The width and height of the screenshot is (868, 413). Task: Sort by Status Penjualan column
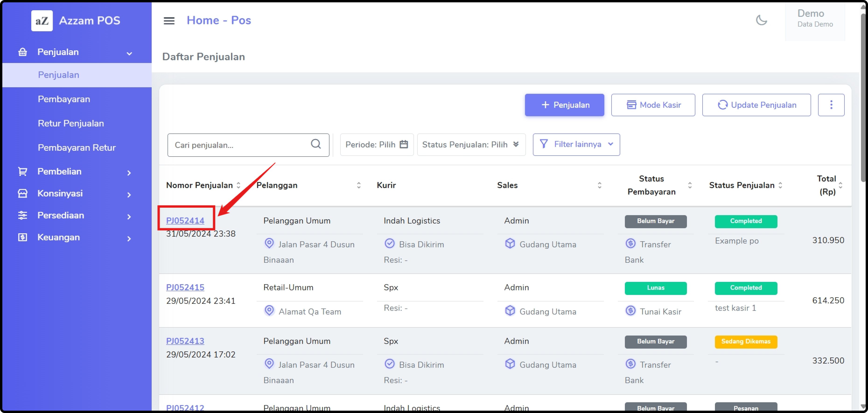coord(780,185)
